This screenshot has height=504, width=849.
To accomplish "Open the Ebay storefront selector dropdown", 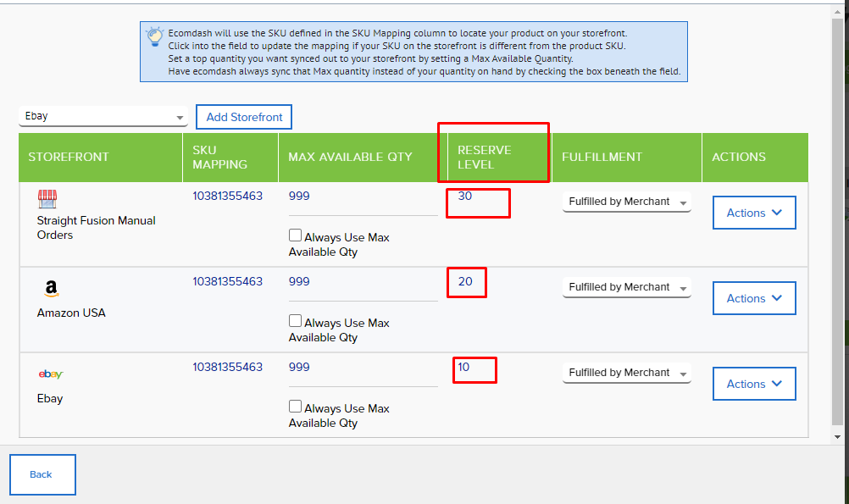I will [103, 116].
